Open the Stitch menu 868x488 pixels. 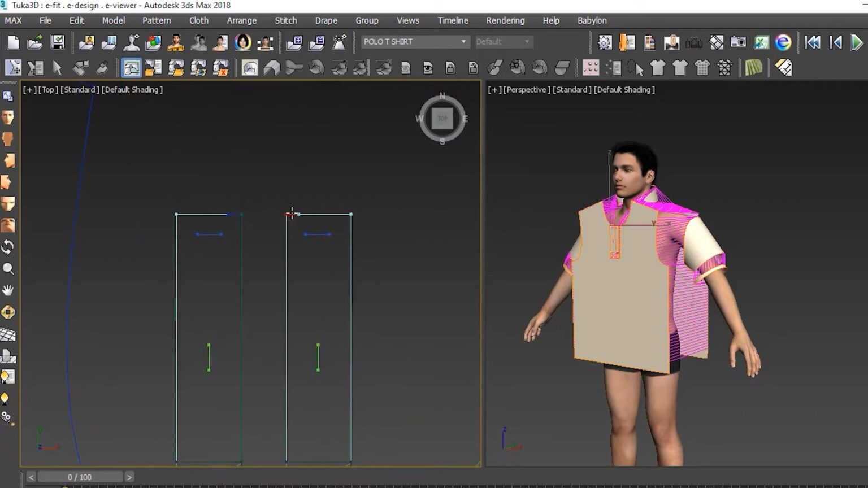click(x=285, y=20)
